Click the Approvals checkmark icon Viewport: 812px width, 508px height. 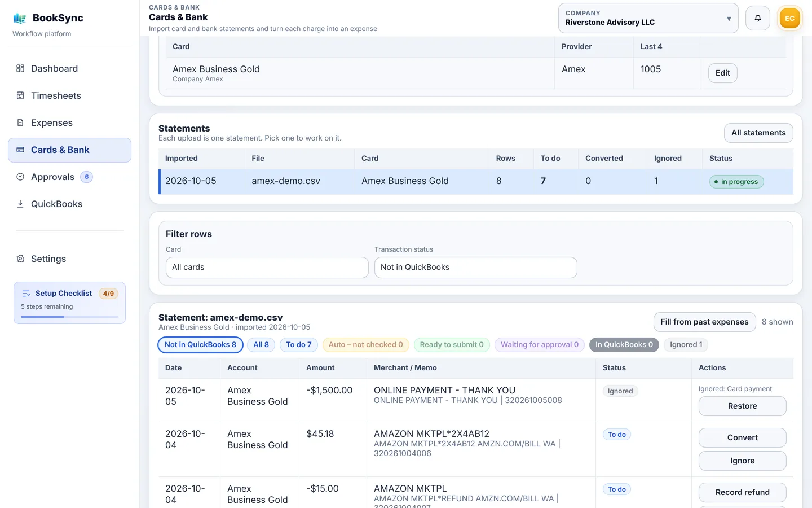[20, 177]
